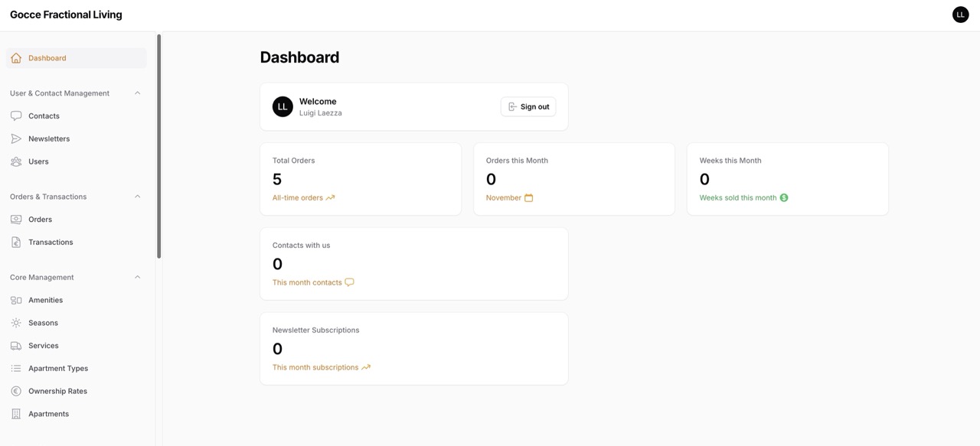Click the Services truck icon
The image size is (980, 446).
coord(16,346)
